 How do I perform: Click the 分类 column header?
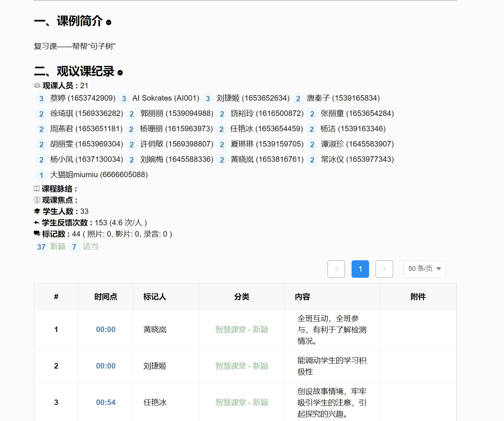coord(241,297)
